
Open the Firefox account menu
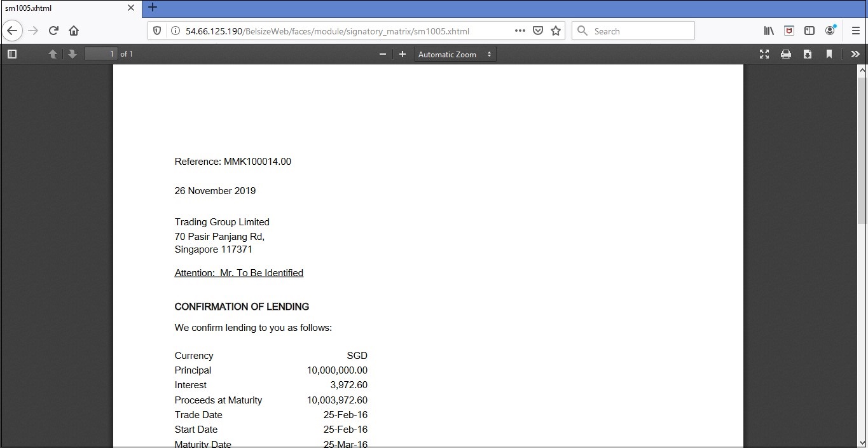point(830,31)
